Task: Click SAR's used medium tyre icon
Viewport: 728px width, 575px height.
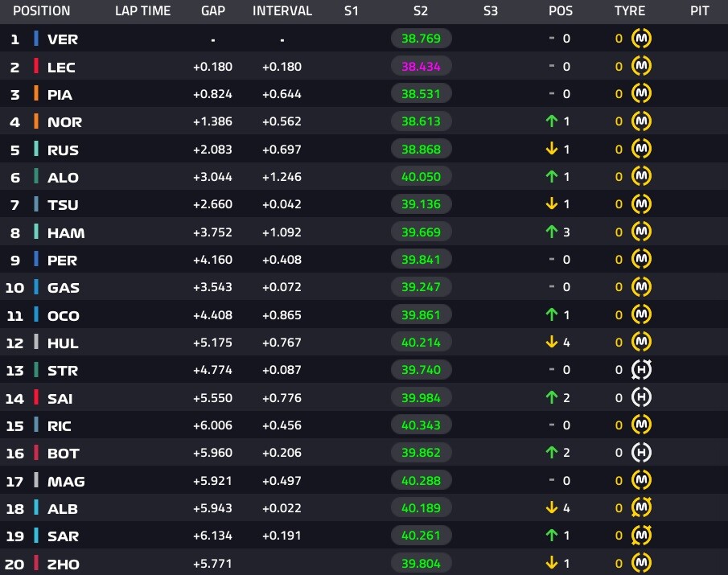Action: click(x=641, y=536)
